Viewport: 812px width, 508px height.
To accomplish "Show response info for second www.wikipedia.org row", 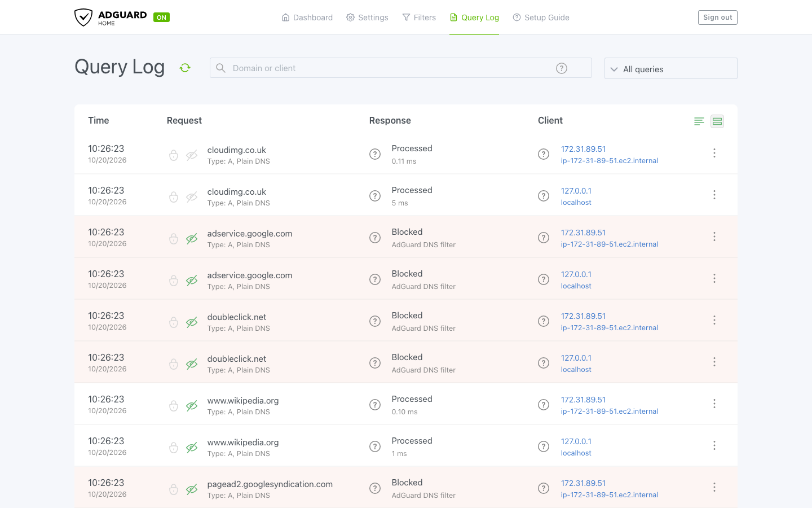I will [375, 446].
